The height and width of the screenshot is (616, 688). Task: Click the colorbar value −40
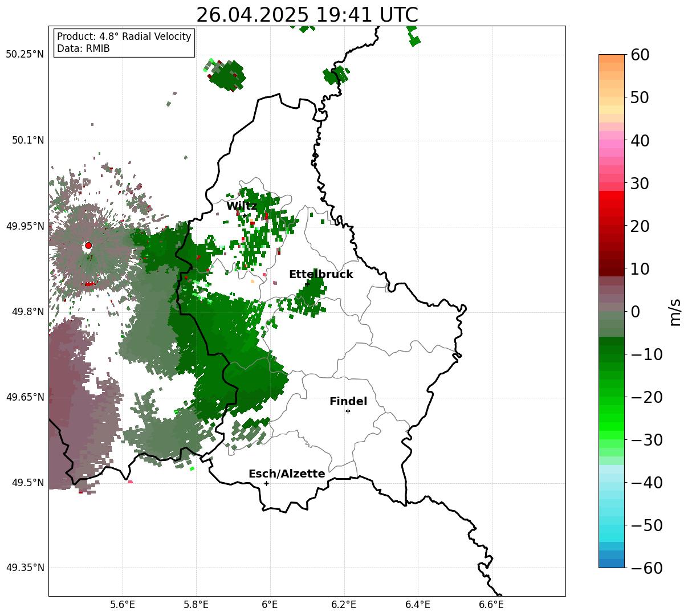tap(646, 483)
